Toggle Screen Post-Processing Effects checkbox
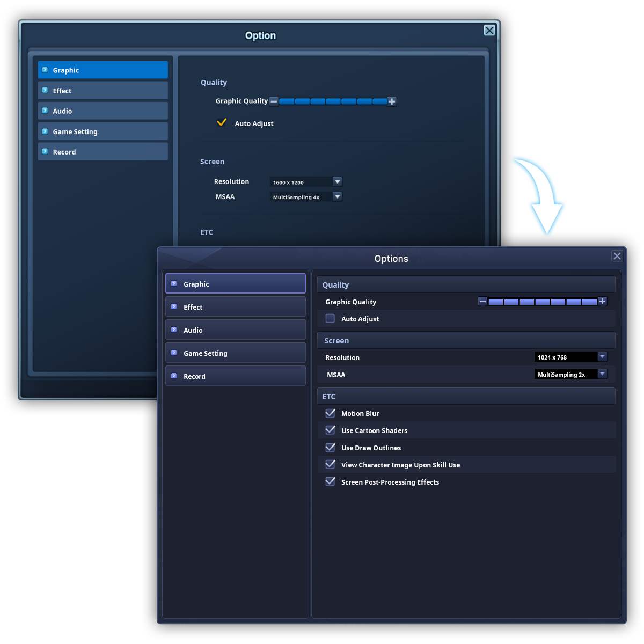The image size is (644, 644). (x=331, y=482)
